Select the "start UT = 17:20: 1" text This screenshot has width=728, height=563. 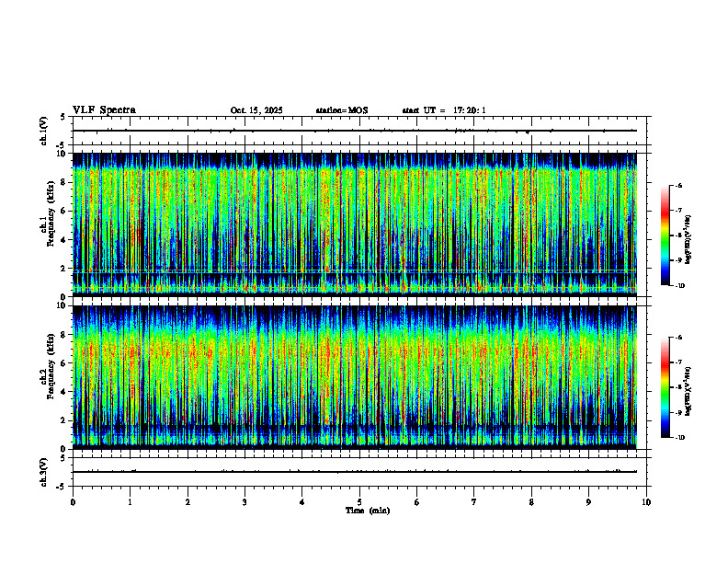tap(444, 110)
